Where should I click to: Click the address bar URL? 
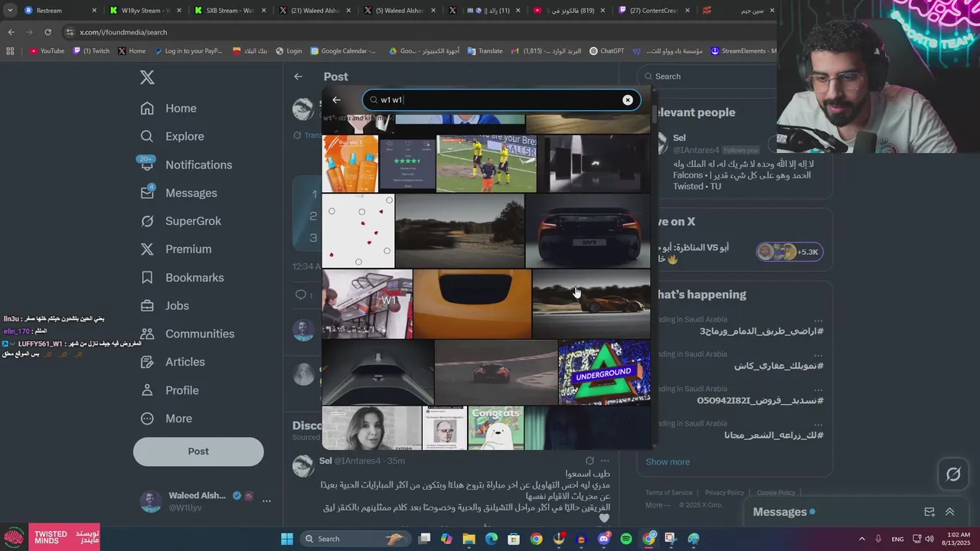point(123,32)
